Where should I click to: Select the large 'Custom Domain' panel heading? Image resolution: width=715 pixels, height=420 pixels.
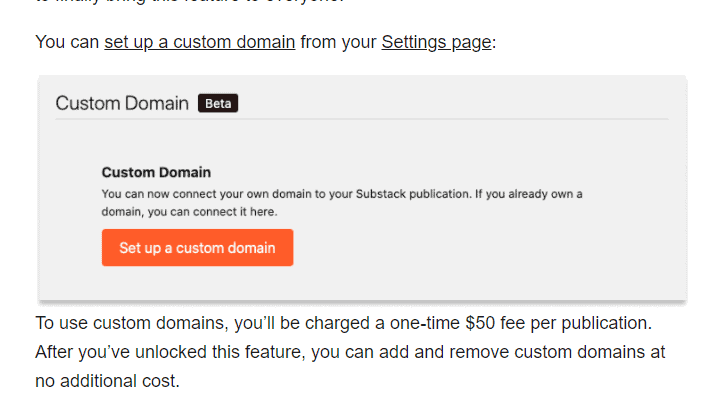click(x=122, y=103)
